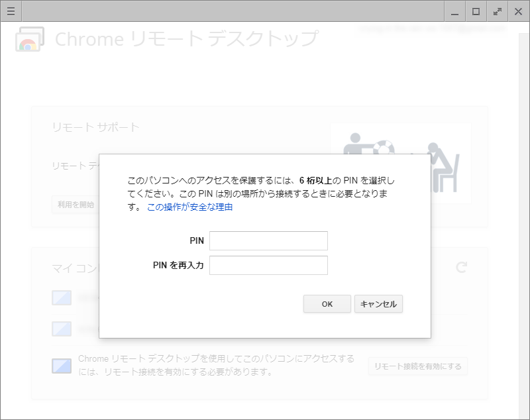Open the 'この操作が安全な理由' link
The width and height of the screenshot is (530, 420).
[x=189, y=207]
